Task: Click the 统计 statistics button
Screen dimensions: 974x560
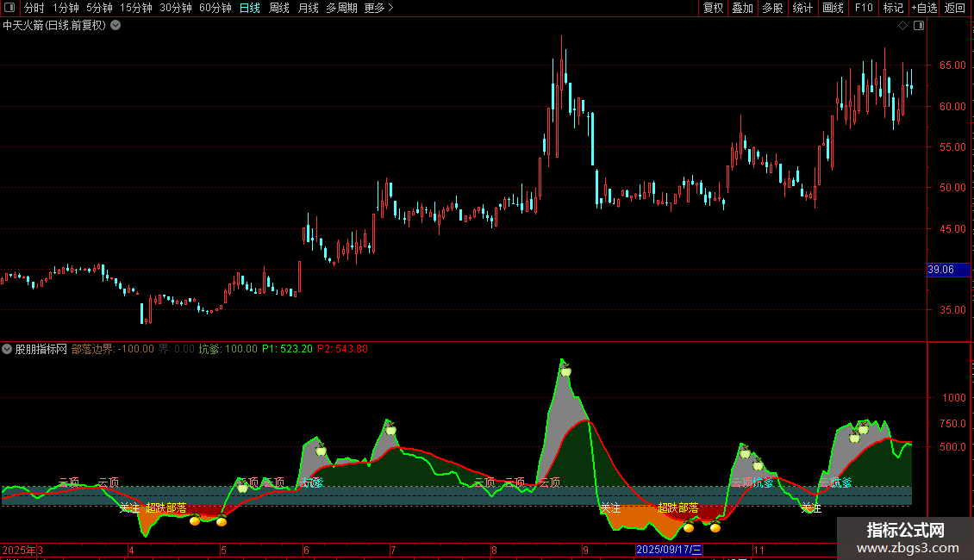Action: (802, 8)
